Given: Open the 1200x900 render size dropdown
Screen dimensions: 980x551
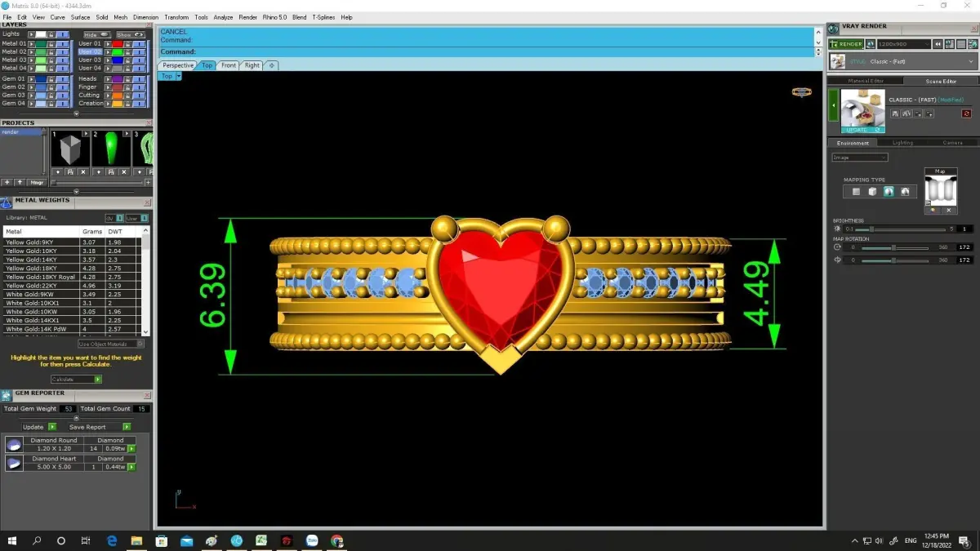Looking at the screenshot, I should tap(903, 44).
